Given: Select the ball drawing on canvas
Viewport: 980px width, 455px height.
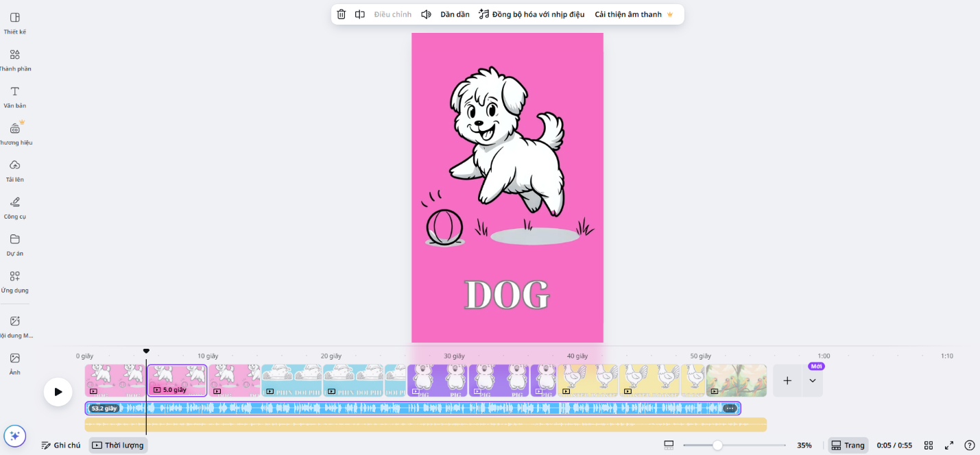Looking at the screenshot, I should coord(444,227).
